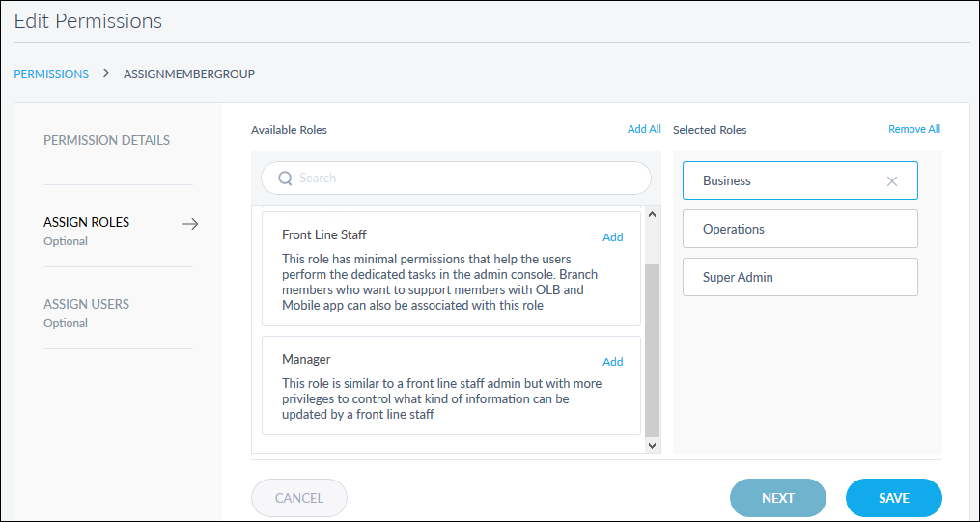Click Add All available roles
Image resolution: width=980 pixels, height=522 pixels.
point(644,129)
